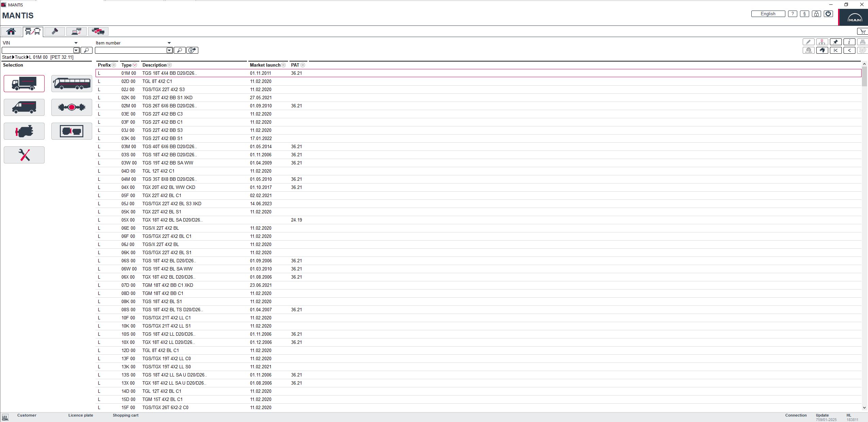This screenshot has height=422, width=868.
Task: Click the structure tree icon with red X
Action: coord(822,42)
